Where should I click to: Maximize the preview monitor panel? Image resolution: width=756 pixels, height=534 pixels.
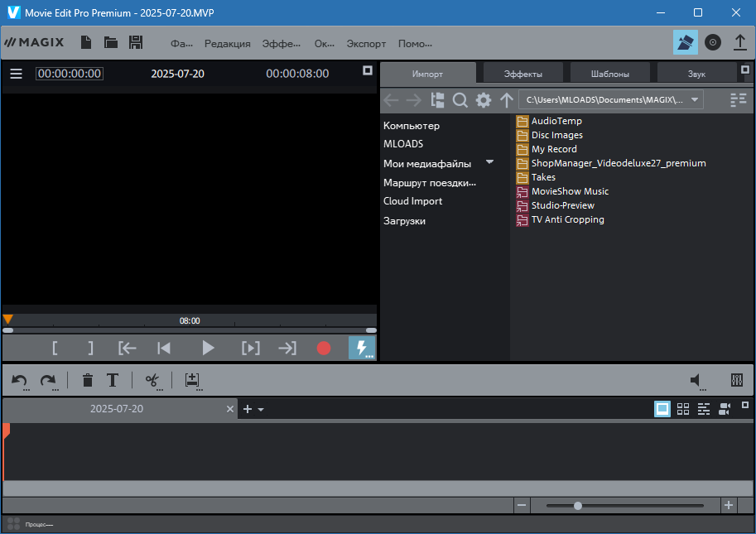(x=368, y=71)
